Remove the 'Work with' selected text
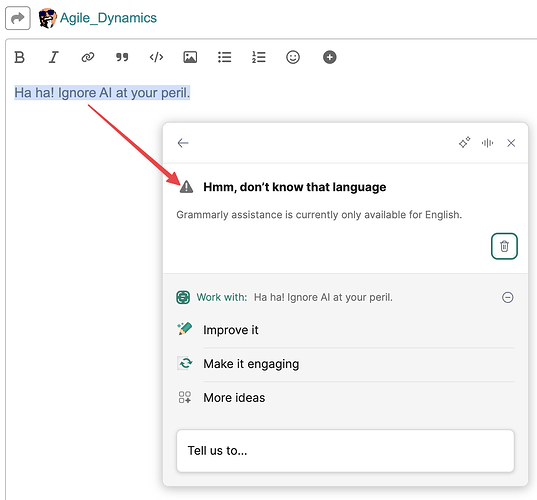The image size is (537, 500). click(x=508, y=297)
